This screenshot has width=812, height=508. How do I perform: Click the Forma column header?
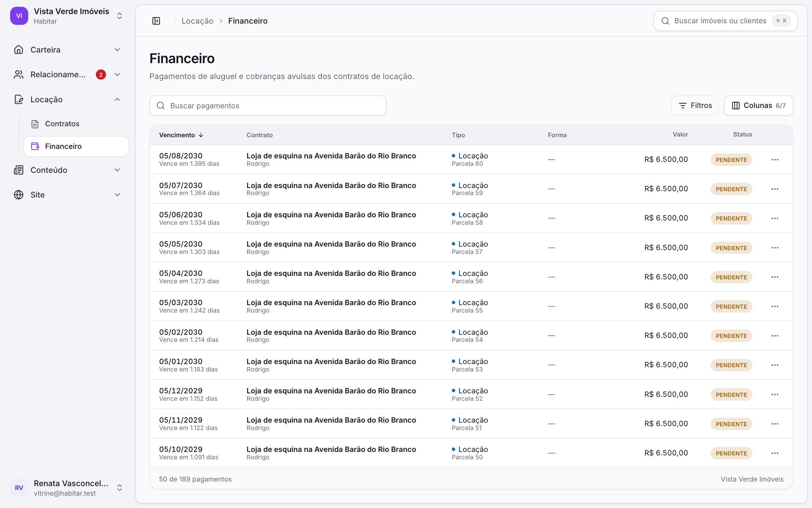pos(557,135)
